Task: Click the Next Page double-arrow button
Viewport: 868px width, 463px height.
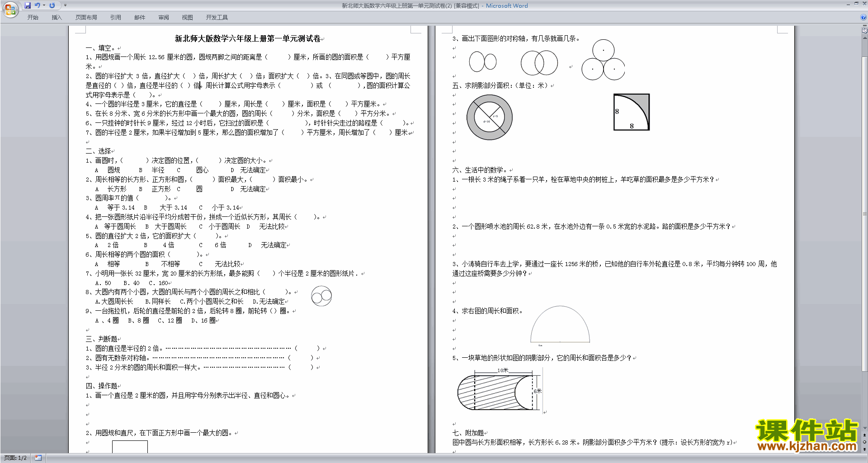Action: point(865,449)
